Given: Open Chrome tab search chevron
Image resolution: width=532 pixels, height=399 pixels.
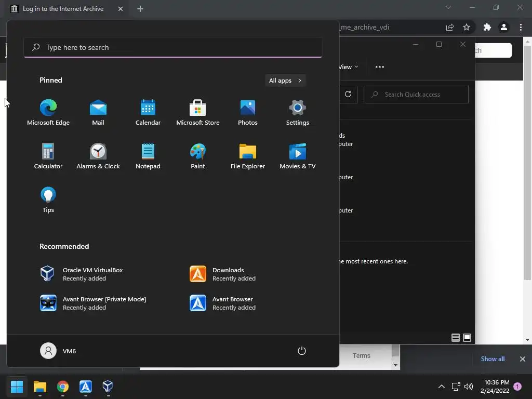Looking at the screenshot, I should coord(448,7).
